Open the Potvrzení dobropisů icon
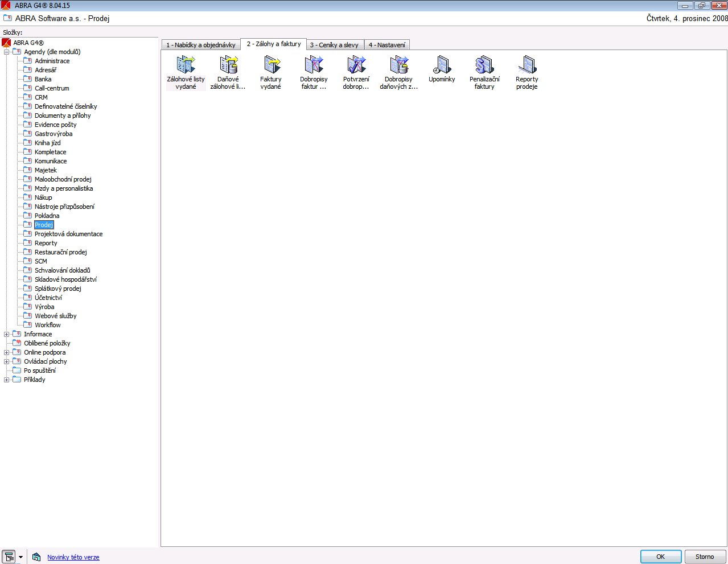 tap(356, 65)
